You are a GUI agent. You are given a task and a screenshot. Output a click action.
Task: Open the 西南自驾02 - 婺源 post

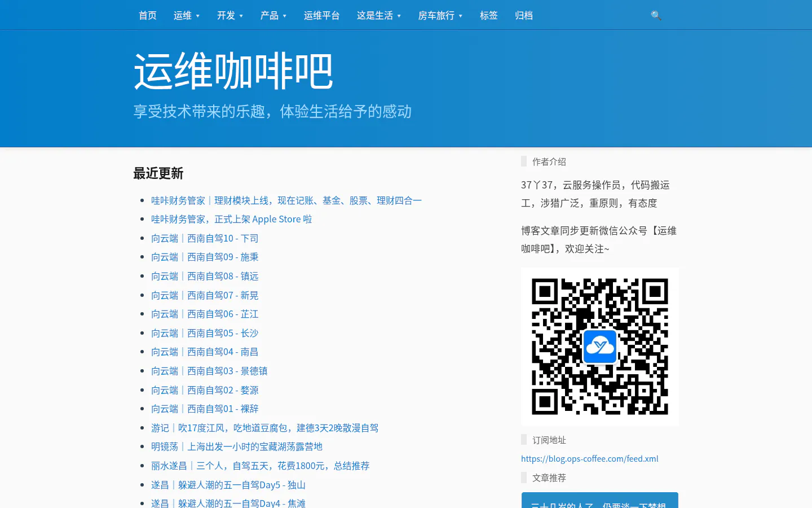pos(205,390)
